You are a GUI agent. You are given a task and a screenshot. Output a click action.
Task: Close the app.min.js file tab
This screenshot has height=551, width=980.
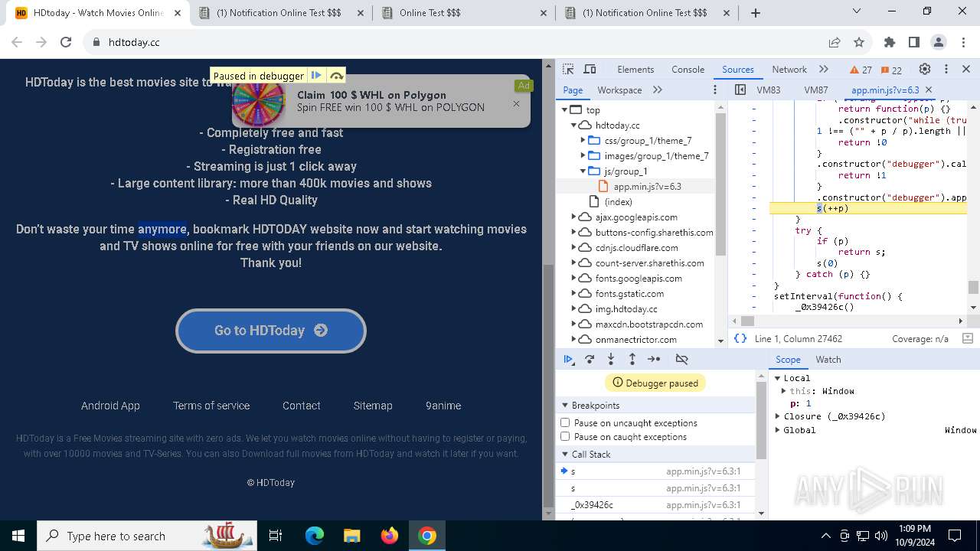coord(929,90)
